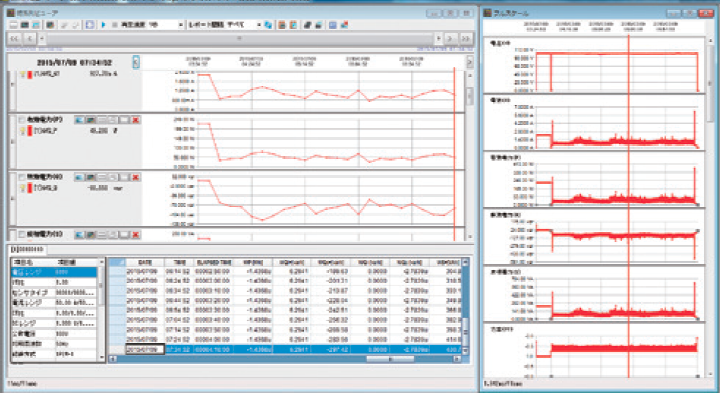Click the time slider thumb in top navigation bar
The image size is (721, 394).
240,39
